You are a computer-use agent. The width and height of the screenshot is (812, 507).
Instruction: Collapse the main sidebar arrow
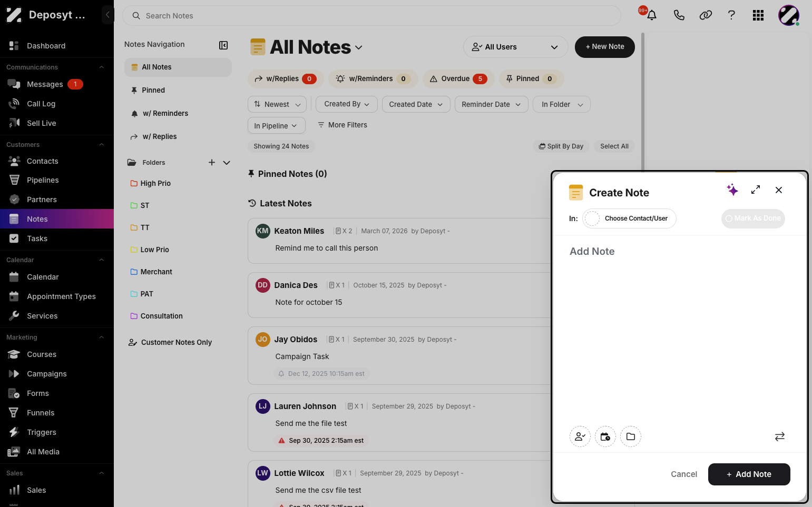pos(107,15)
